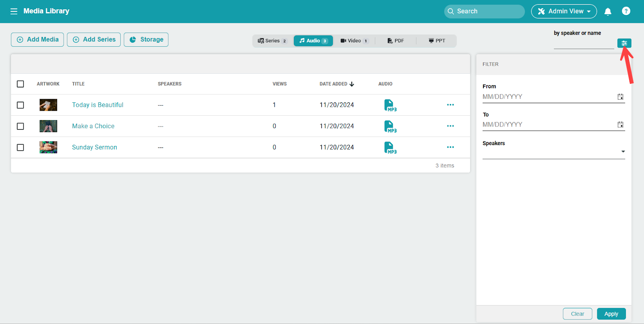Open more options for Make a Choice

coord(450,126)
